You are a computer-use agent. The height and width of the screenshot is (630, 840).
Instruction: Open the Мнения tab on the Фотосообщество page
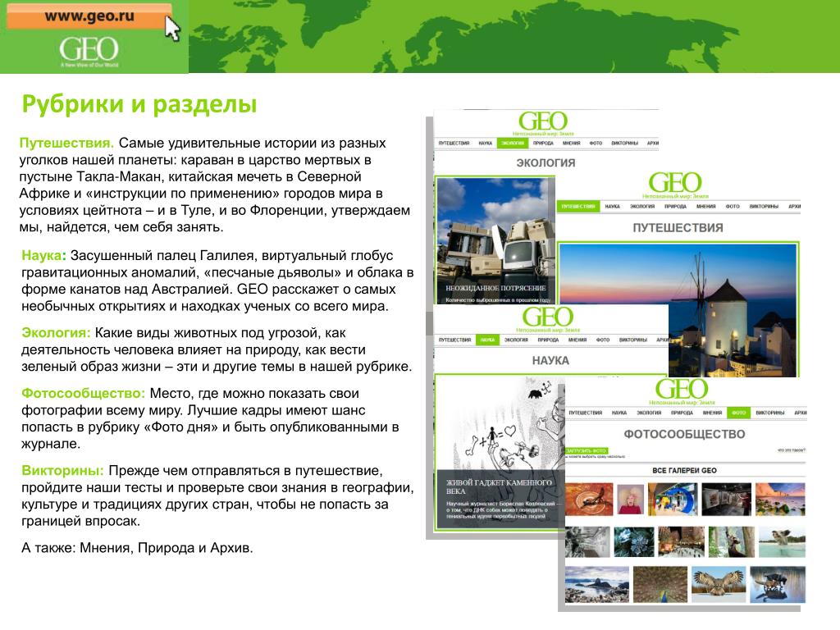pyautogui.click(x=713, y=413)
